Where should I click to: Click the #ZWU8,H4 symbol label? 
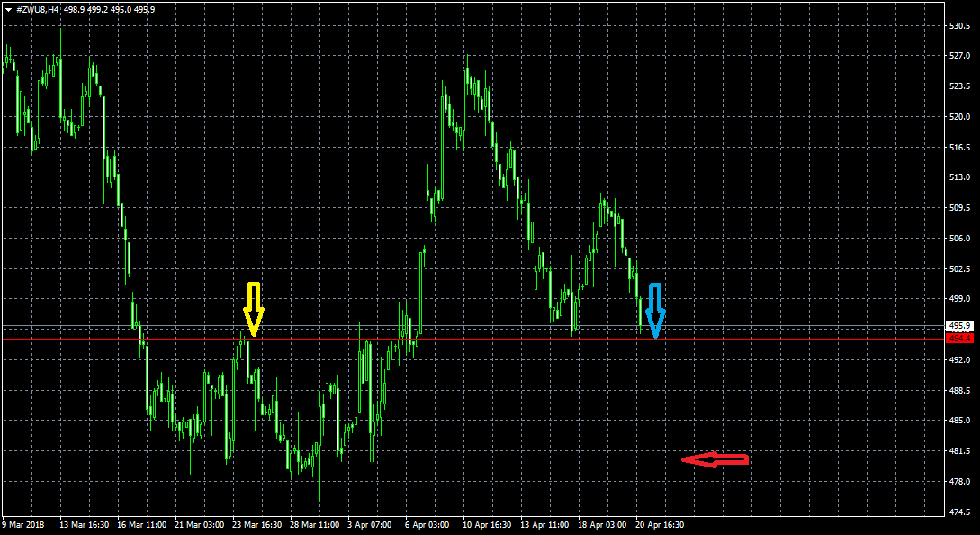pyautogui.click(x=38, y=9)
